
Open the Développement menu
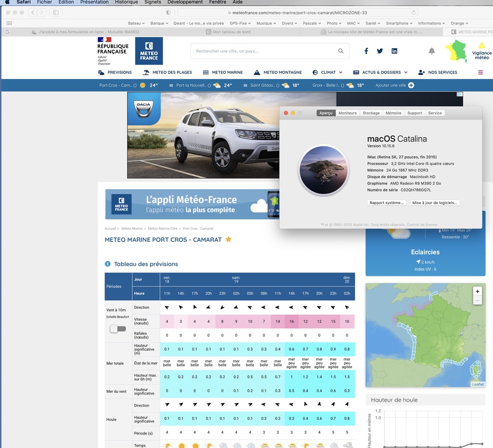point(185,2)
